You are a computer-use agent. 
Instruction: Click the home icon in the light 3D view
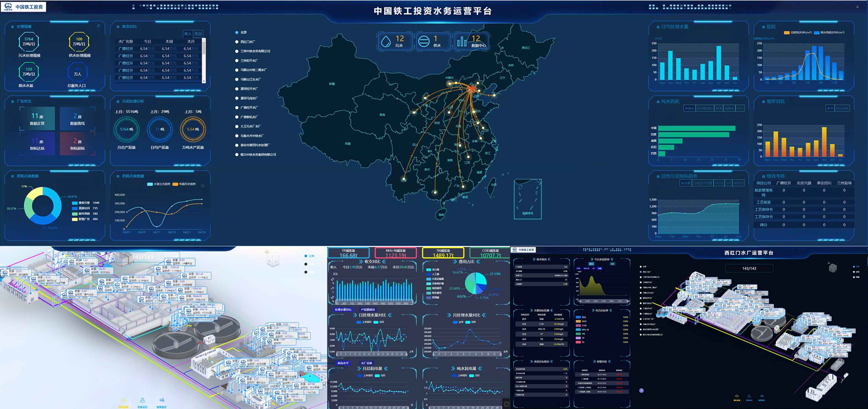pos(267,252)
